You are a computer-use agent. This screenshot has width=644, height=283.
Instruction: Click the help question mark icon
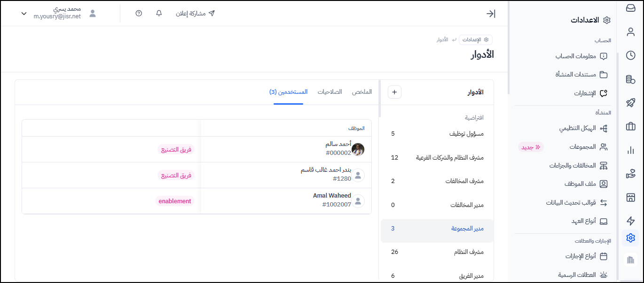coord(139,13)
